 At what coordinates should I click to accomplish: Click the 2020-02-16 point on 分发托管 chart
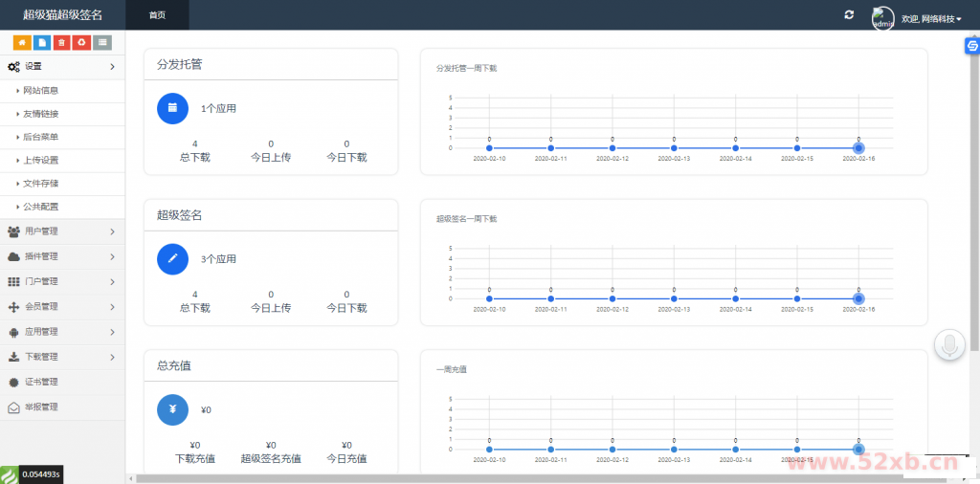(x=858, y=148)
